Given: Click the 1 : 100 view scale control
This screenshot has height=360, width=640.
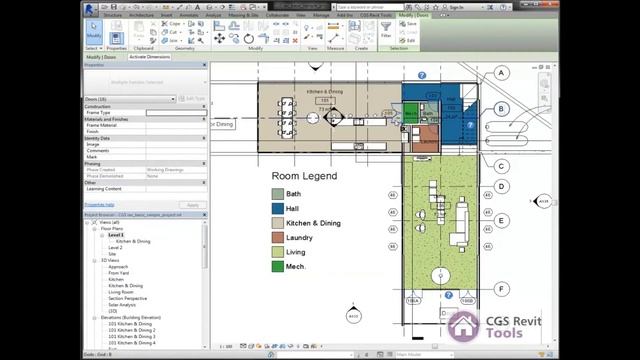Looking at the screenshot, I should [x=226, y=347].
